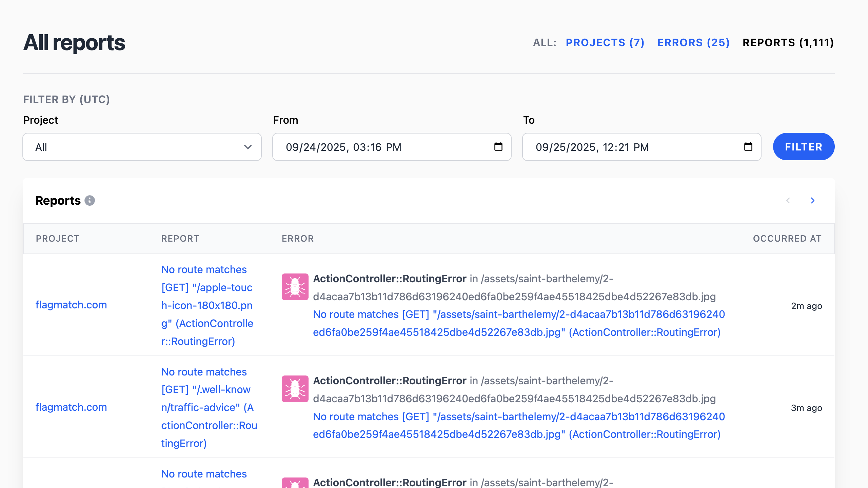
Task: Click bug icon in the 3m ago row
Action: click(295, 389)
